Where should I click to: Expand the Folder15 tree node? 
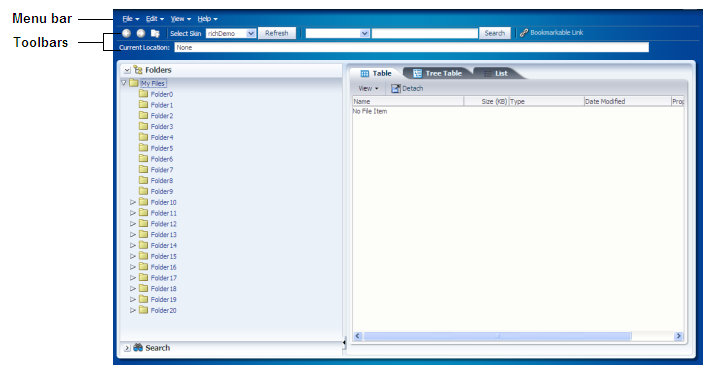[x=133, y=256]
